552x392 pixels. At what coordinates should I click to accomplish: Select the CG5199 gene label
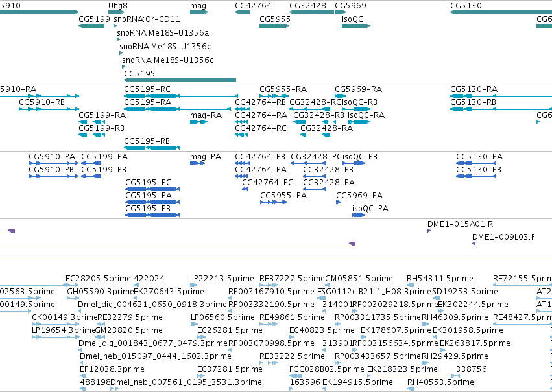click(94, 19)
